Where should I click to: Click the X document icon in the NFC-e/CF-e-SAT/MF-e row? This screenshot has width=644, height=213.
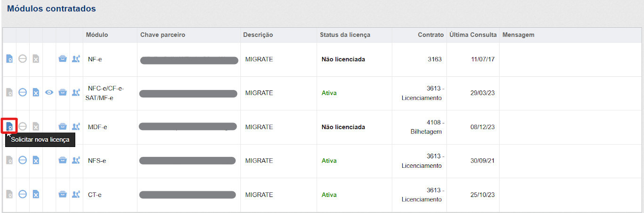36,93
